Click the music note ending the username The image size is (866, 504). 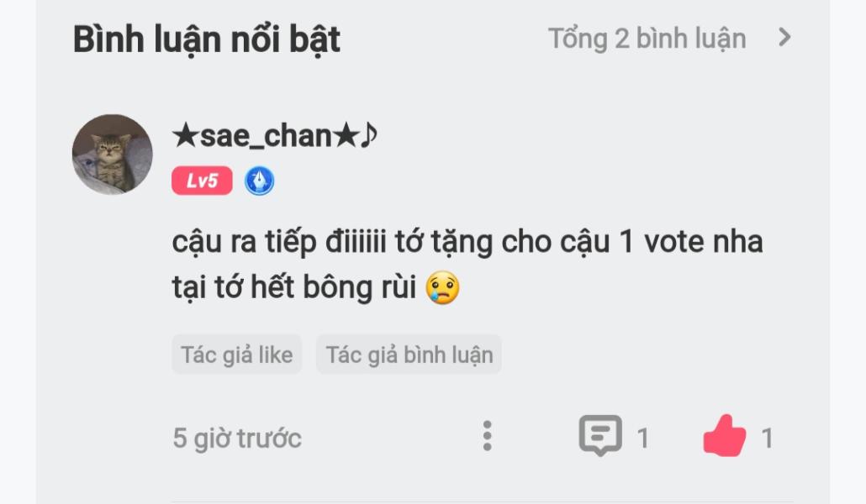368,135
